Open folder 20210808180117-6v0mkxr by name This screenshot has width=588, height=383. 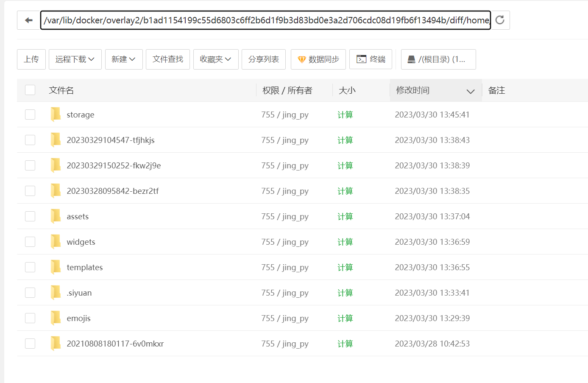(x=115, y=344)
